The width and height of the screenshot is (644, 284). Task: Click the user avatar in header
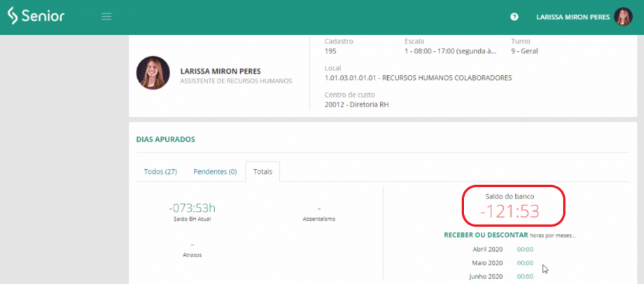[622, 17]
